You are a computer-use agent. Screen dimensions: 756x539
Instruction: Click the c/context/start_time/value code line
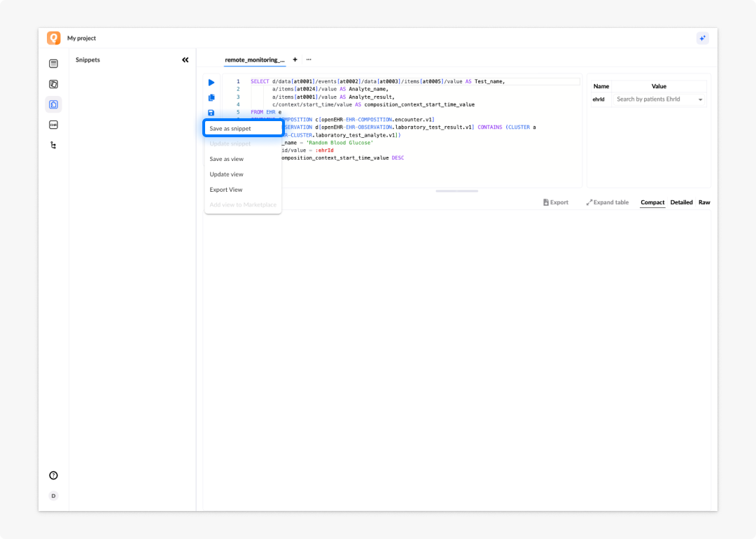(373, 104)
